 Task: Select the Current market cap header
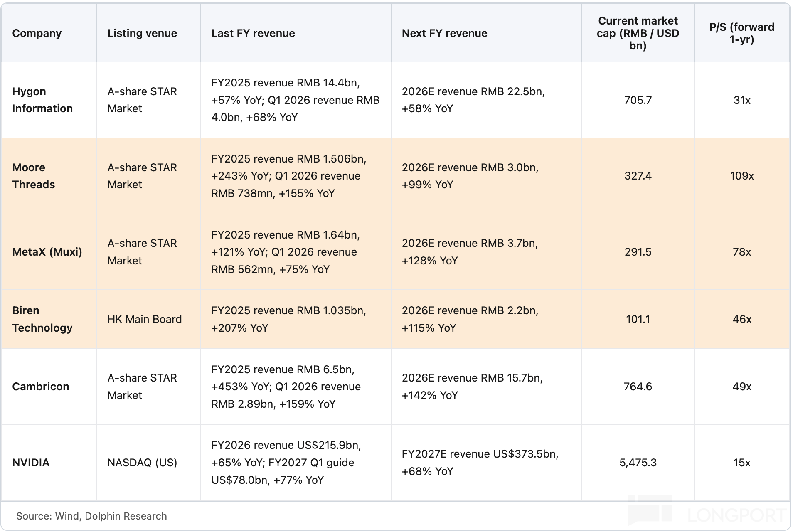pos(638,33)
